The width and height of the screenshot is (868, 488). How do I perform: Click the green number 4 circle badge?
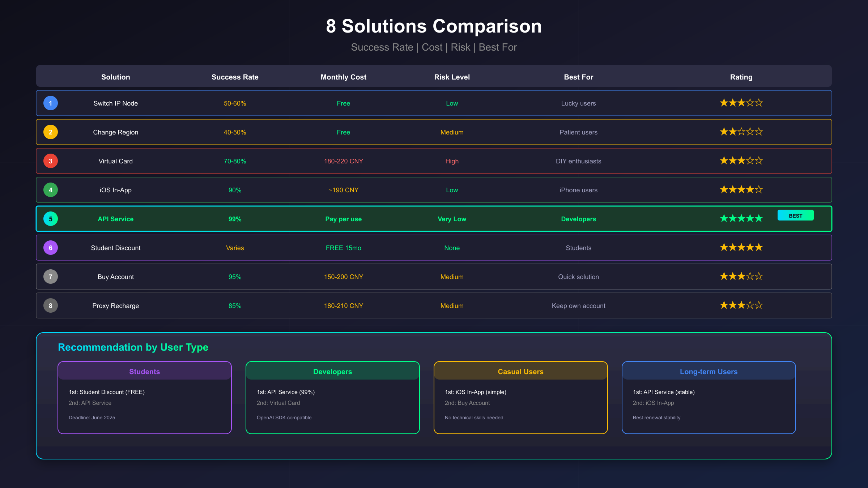point(51,190)
